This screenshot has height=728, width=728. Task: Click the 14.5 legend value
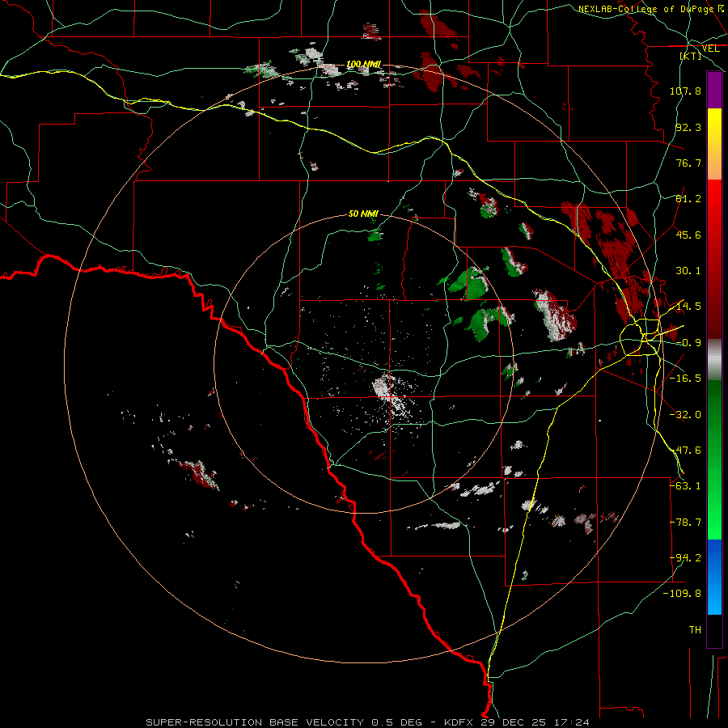pos(688,307)
